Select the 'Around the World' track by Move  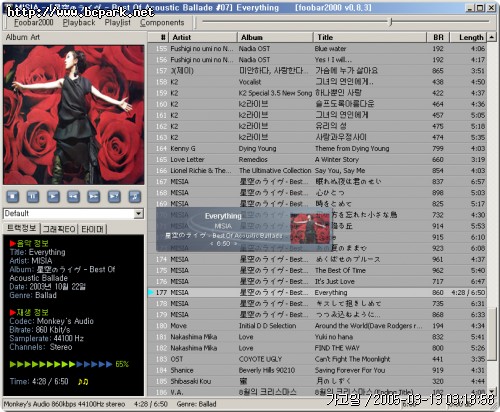click(368, 326)
